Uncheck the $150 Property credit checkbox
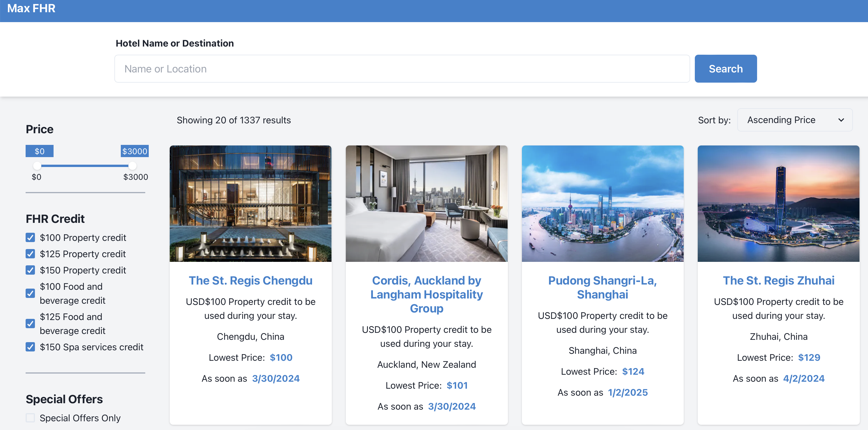This screenshot has height=430, width=868. pos(30,270)
